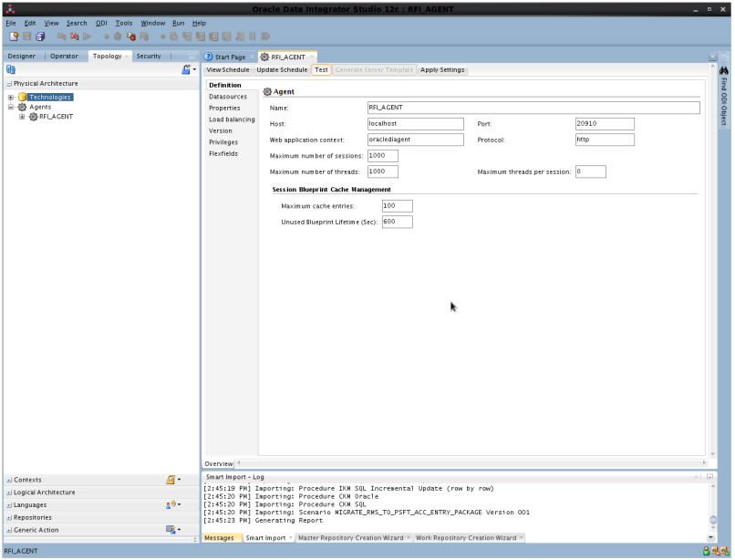Click the View Schedule button

pyautogui.click(x=228, y=70)
